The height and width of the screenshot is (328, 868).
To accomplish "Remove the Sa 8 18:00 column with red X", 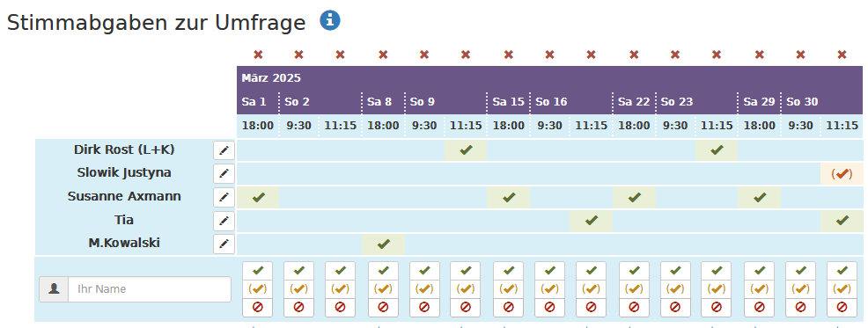I will click(383, 55).
